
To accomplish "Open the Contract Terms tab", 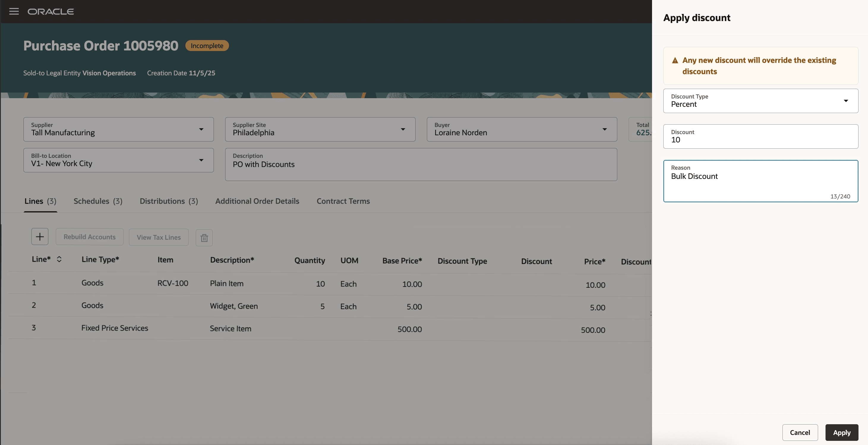I will coord(343,201).
